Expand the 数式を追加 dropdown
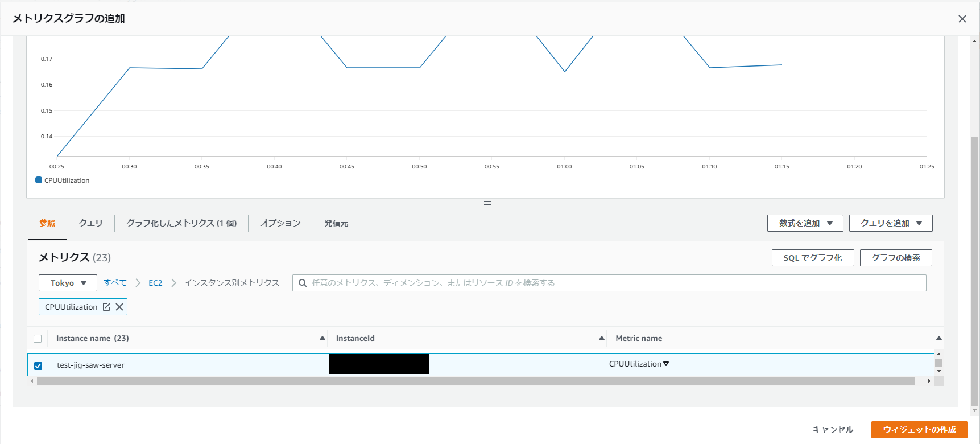Image resolution: width=980 pixels, height=444 pixels. pos(805,223)
